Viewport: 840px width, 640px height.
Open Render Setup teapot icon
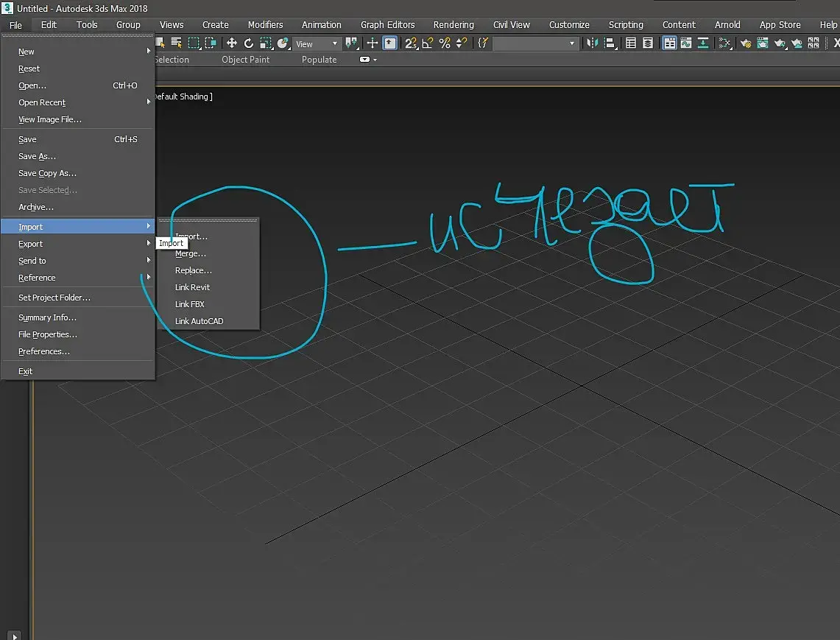[746, 43]
